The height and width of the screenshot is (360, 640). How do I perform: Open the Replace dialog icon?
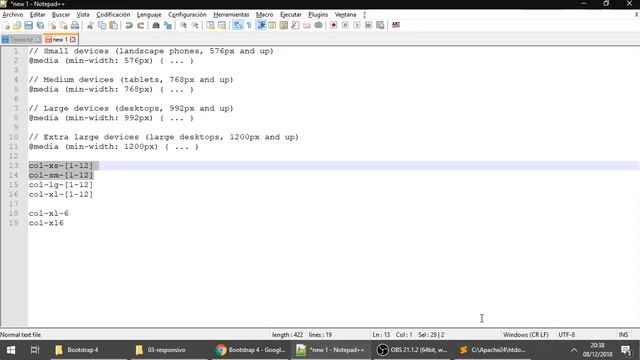coord(167,25)
